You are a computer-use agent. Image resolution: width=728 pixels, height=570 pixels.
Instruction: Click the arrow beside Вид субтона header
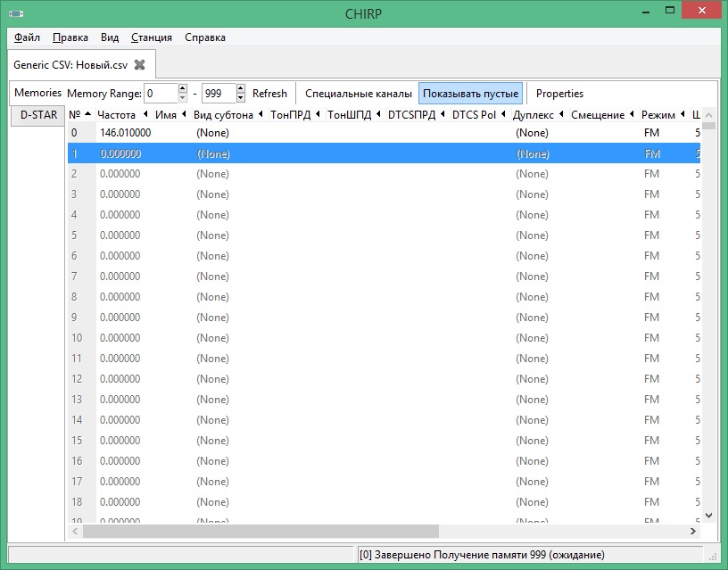261,114
